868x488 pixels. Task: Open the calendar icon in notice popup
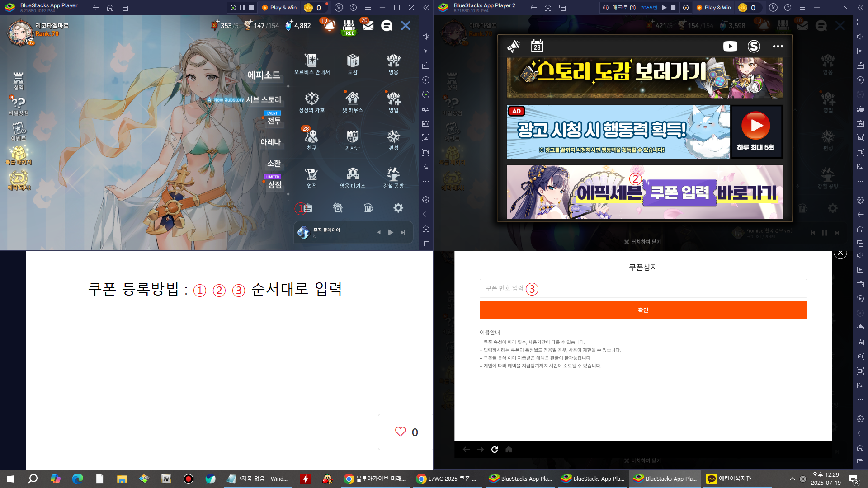point(537,46)
